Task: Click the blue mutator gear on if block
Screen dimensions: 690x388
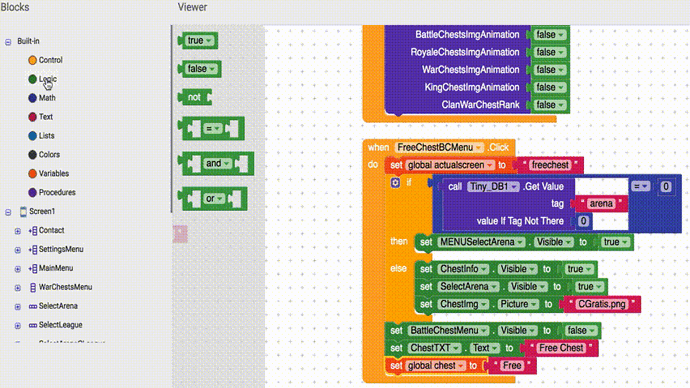Action: 395,183
